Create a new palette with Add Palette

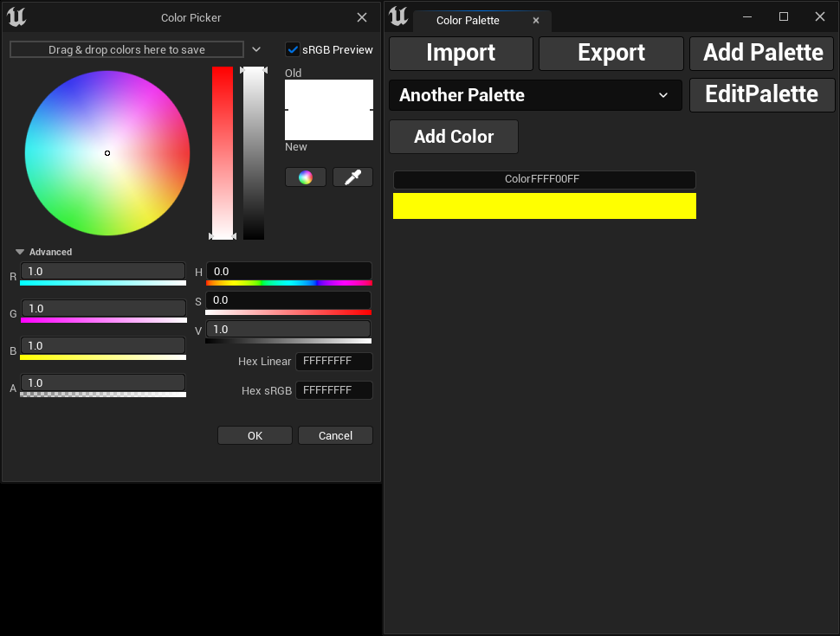point(761,53)
